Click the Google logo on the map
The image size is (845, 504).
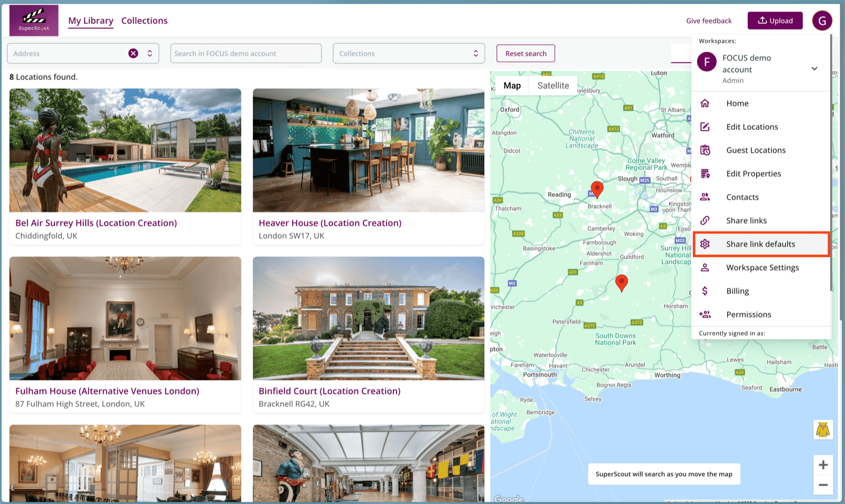(x=509, y=499)
